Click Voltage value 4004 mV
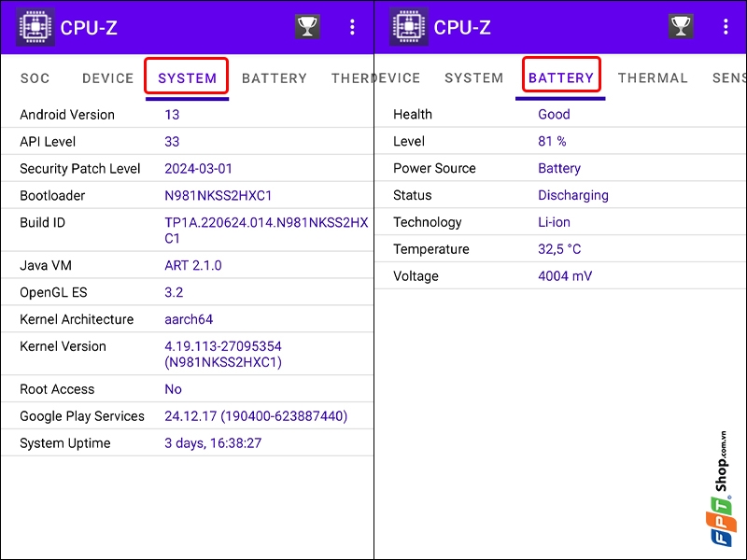 [x=565, y=276]
